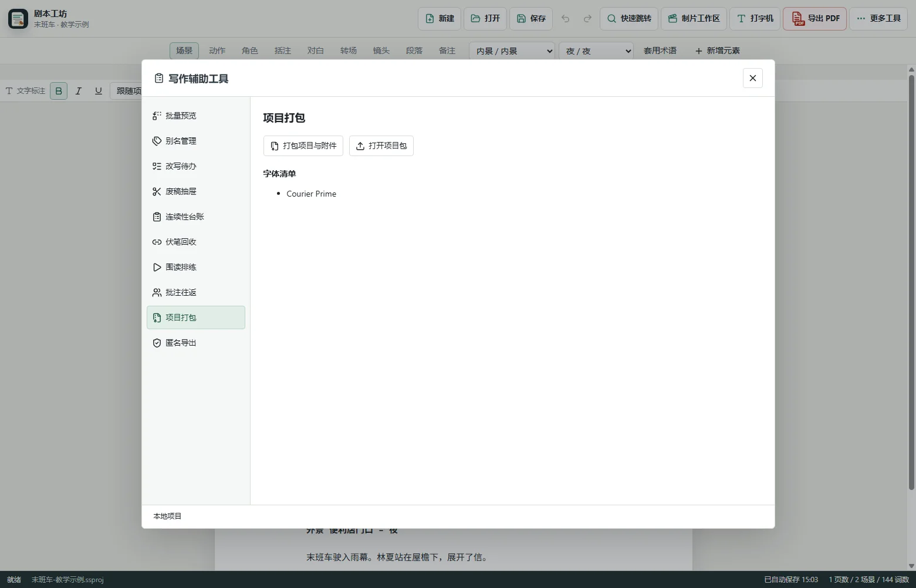Open 快速跳转 search
Screen dimensions: 916x588
tap(629, 19)
